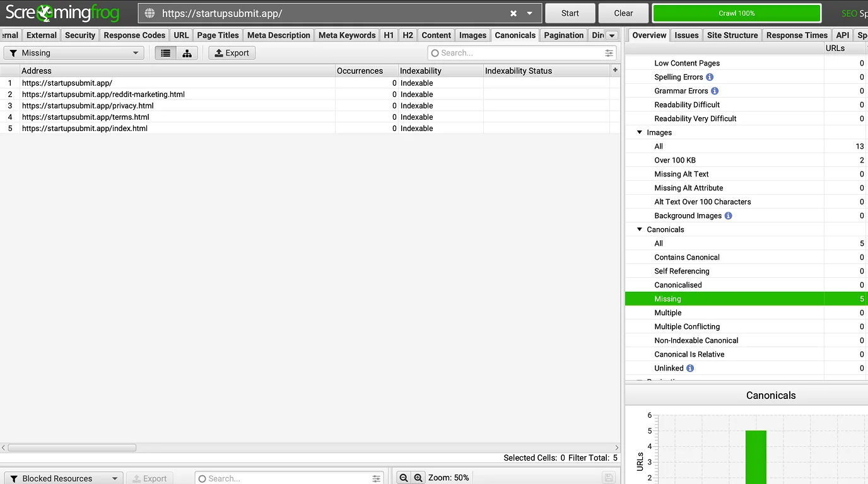Open lower search options sliders icon
Image resolution: width=868 pixels, height=484 pixels.
376,478
